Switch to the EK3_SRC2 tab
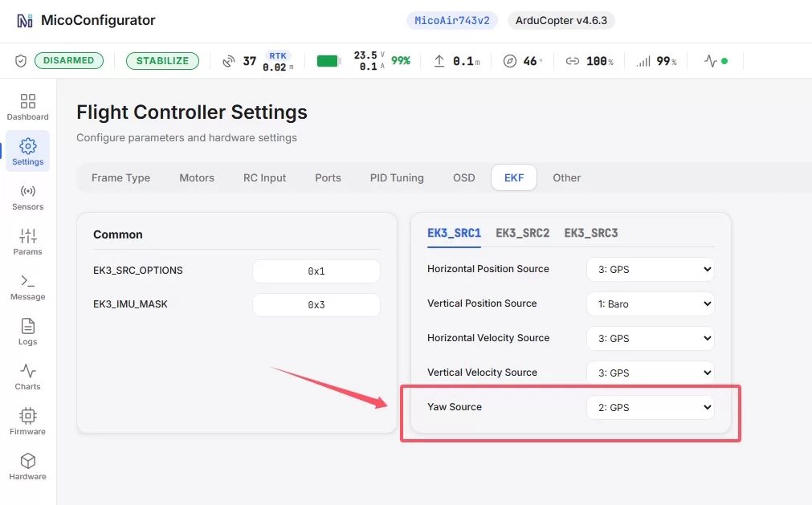Viewport: 812px width, 505px height. click(x=523, y=233)
